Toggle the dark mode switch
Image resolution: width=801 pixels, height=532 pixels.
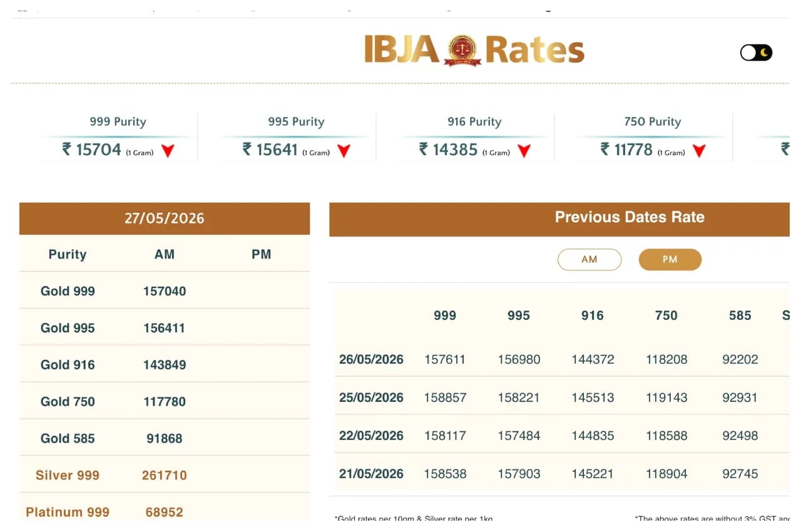[756, 53]
